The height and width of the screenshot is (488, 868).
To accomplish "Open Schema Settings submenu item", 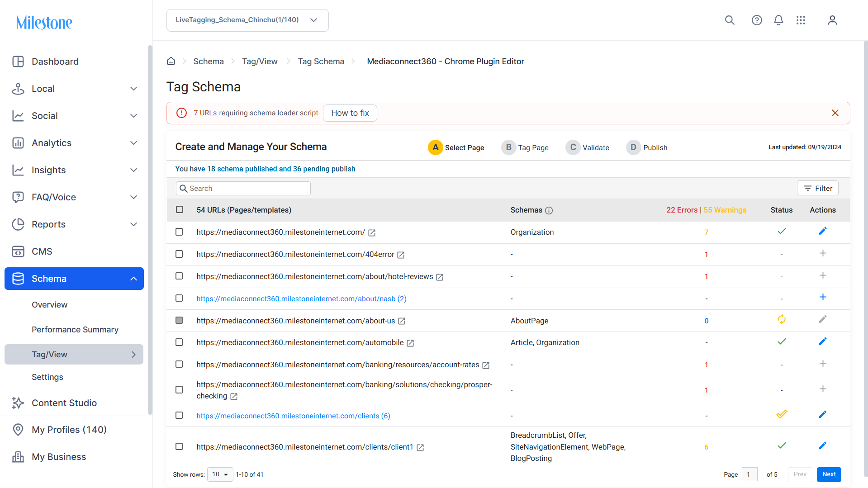I will (47, 377).
